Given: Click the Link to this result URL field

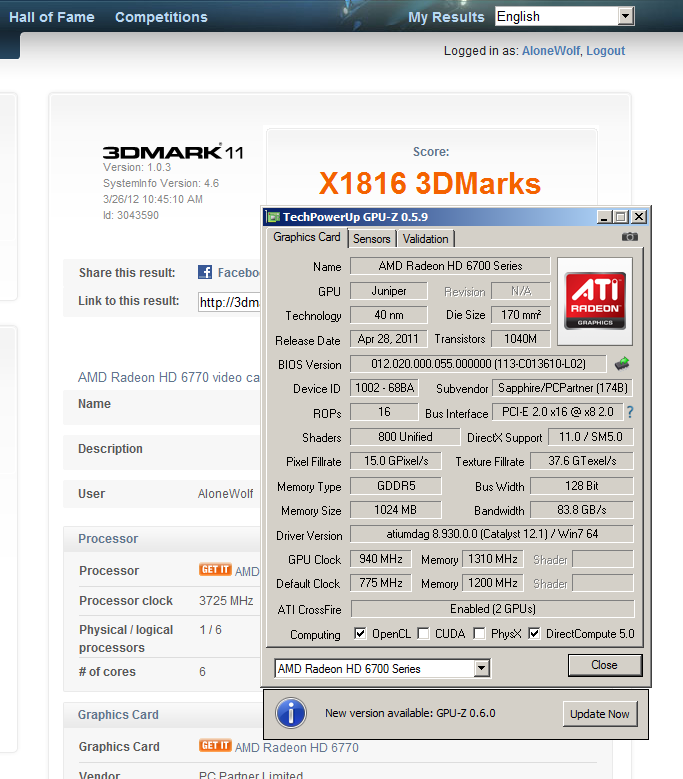Looking at the screenshot, I should click(229, 302).
